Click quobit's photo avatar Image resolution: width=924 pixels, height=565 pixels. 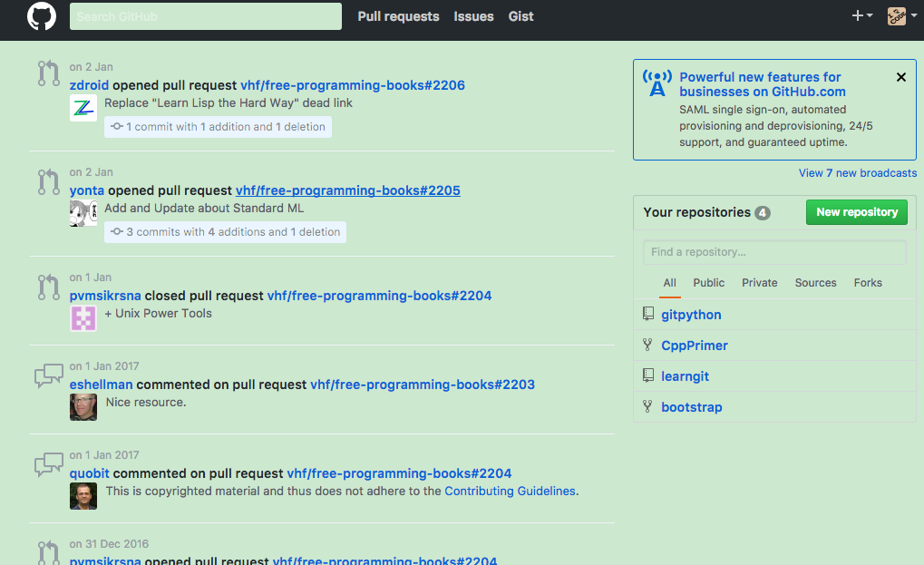pyautogui.click(x=83, y=496)
